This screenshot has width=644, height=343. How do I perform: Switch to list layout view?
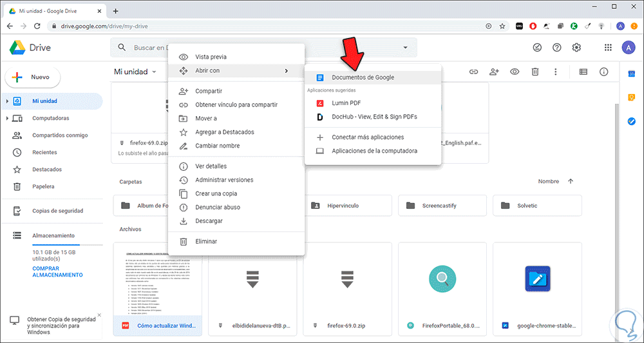click(x=583, y=72)
